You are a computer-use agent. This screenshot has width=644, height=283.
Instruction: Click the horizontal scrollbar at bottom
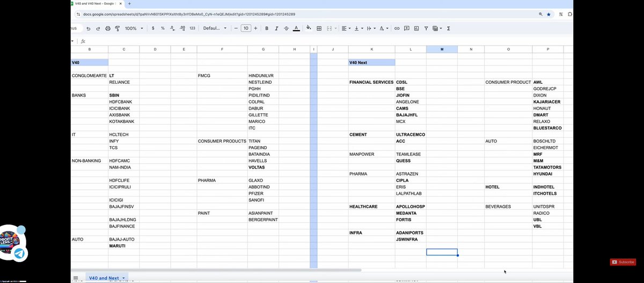(216, 270)
